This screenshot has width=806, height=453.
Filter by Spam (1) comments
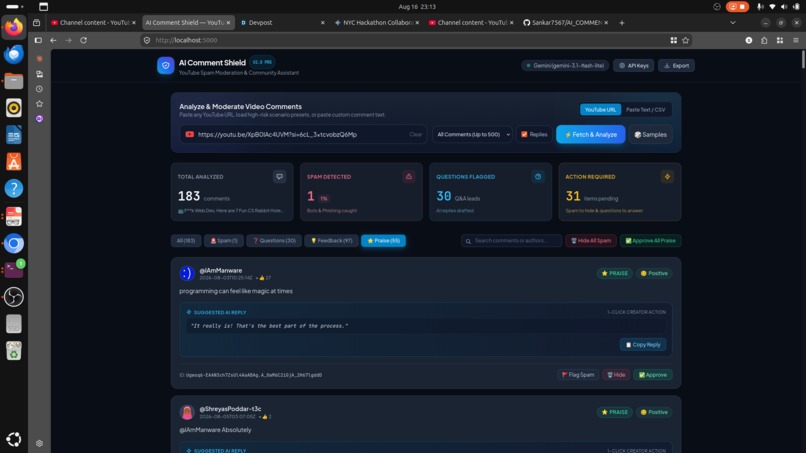point(224,241)
